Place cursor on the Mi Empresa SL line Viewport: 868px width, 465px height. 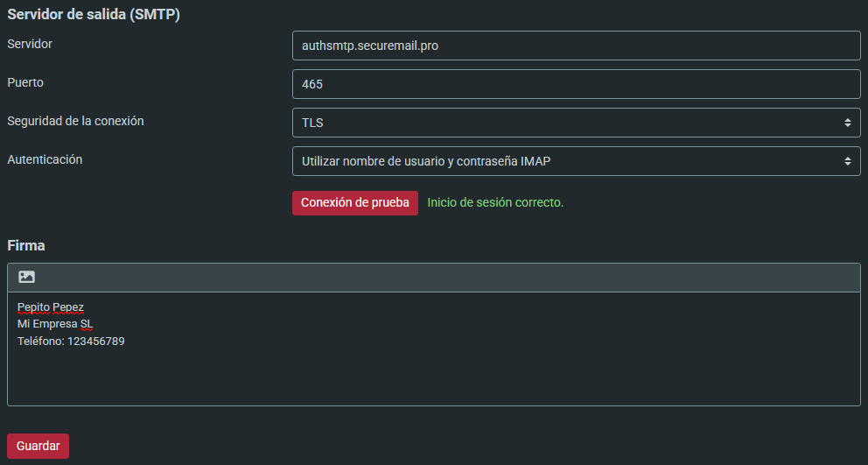click(x=55, y=324)
